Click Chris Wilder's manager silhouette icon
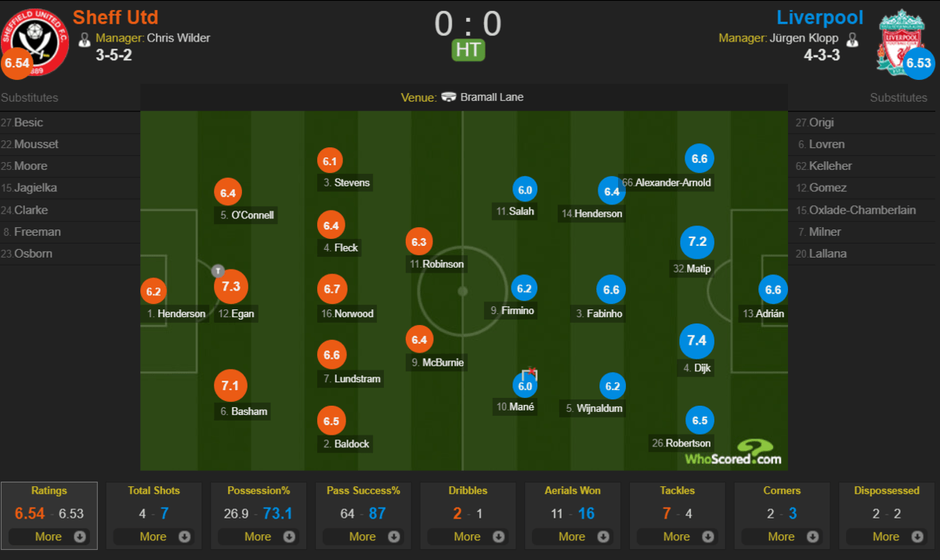 tap(85, 38)
